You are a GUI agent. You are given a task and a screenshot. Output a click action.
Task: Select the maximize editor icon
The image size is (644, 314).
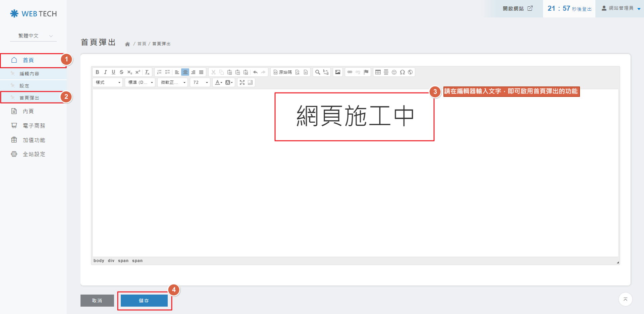(x=242, y=82)
